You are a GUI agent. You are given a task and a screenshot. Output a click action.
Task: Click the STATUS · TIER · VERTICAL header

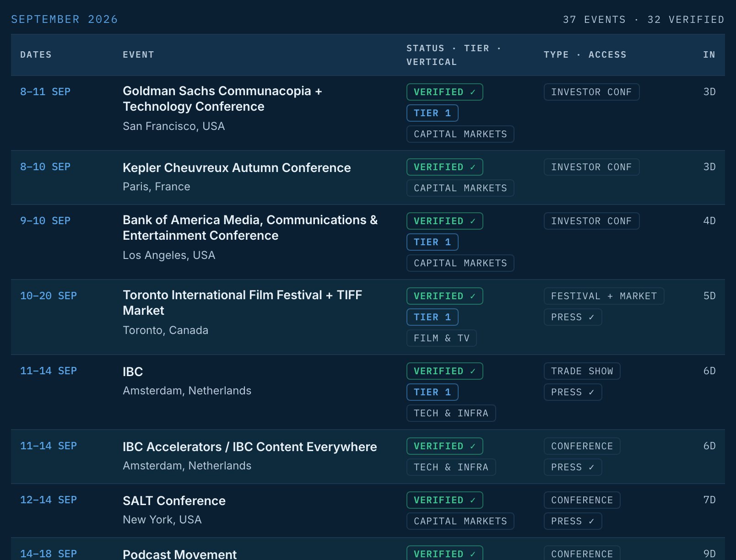[454, 55]
